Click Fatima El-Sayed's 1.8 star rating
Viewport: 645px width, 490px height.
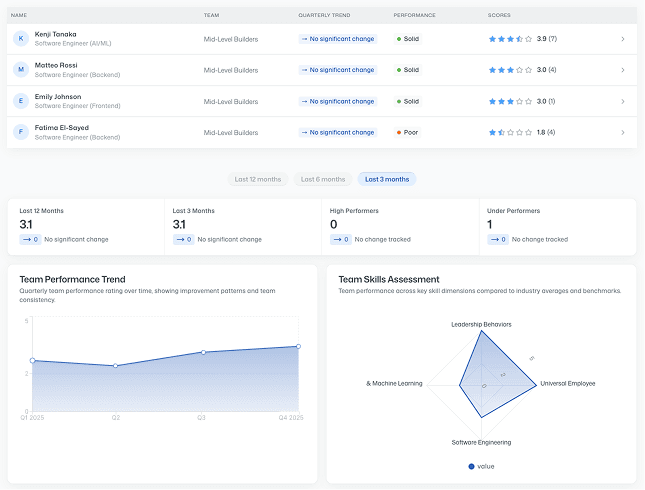[x=510, y=132]
